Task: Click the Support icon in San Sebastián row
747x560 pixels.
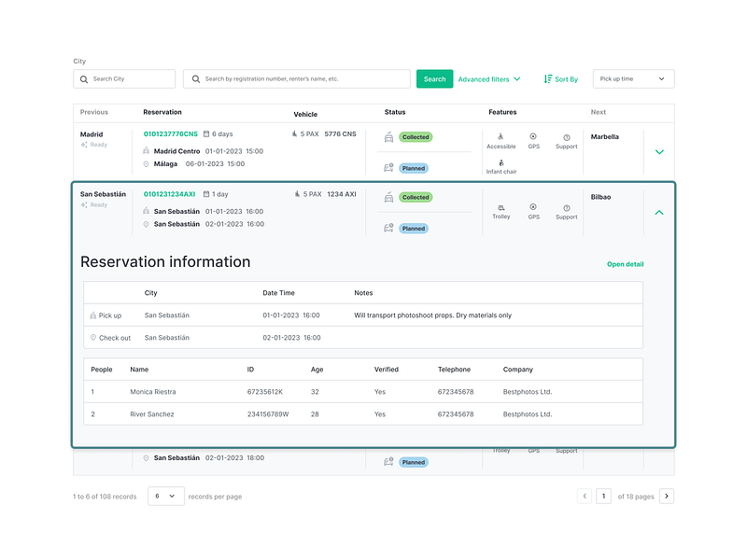Action: (566, 207)
